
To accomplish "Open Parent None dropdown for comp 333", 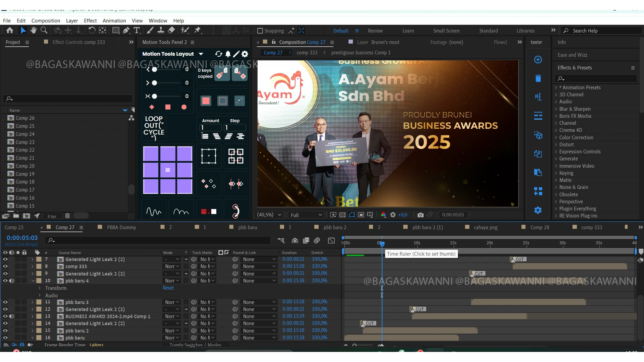I will pos(259,266).
